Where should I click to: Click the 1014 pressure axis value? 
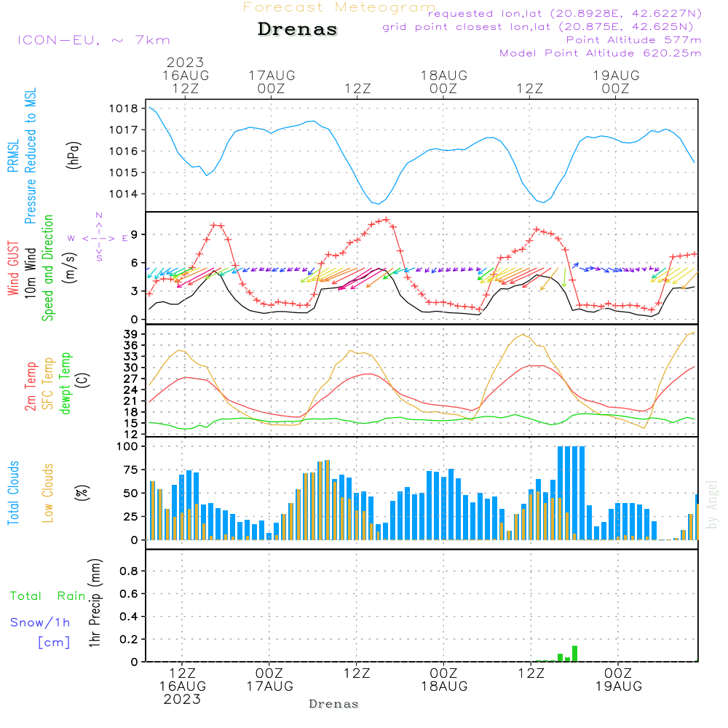point(124,194)
